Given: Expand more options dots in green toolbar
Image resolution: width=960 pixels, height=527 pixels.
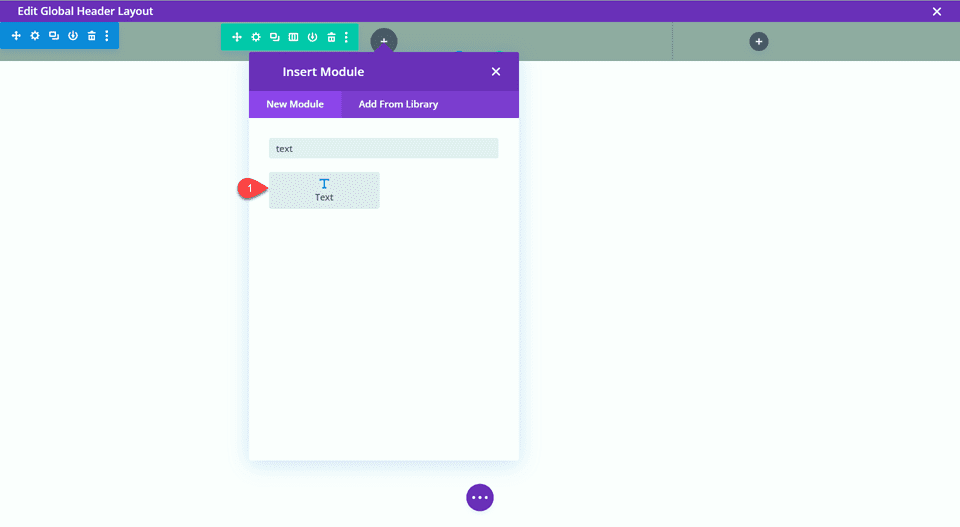Looking at the screenshot, I should [x=347, y=37].
